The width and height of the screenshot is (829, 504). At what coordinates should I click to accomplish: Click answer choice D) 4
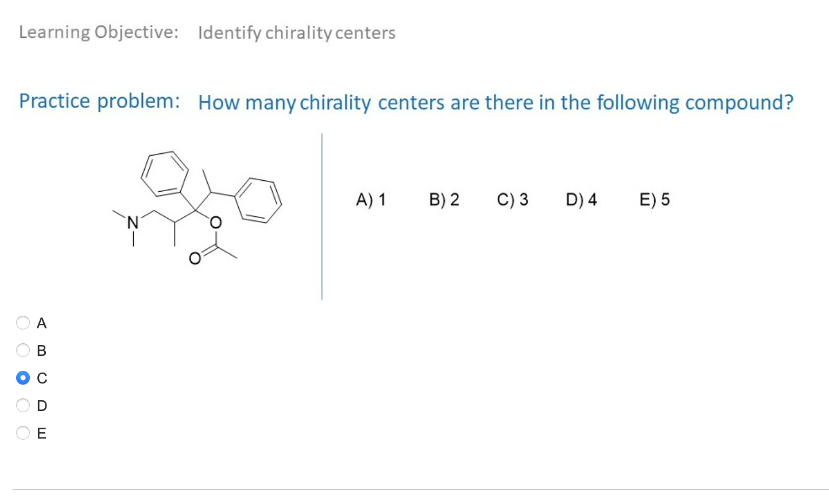581,200
